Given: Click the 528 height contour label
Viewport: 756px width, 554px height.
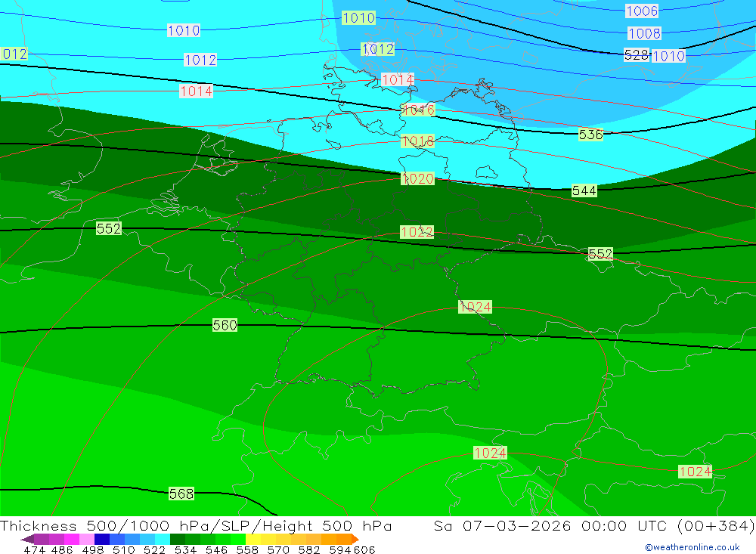Looking at the screenshot, I should pyautogui.click(x=637, y=55).
